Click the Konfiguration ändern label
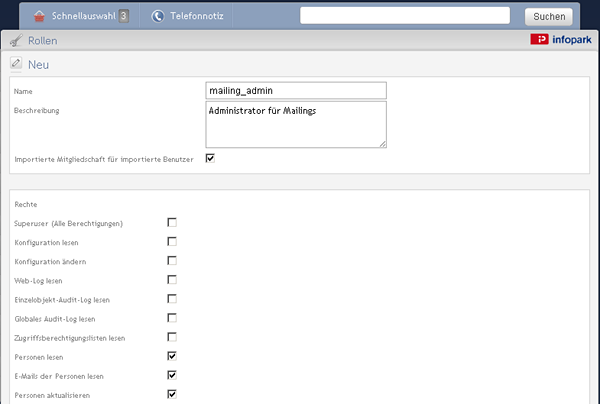Image resolution: width=600 pixels, height=404 pixels. pos(50,262)
